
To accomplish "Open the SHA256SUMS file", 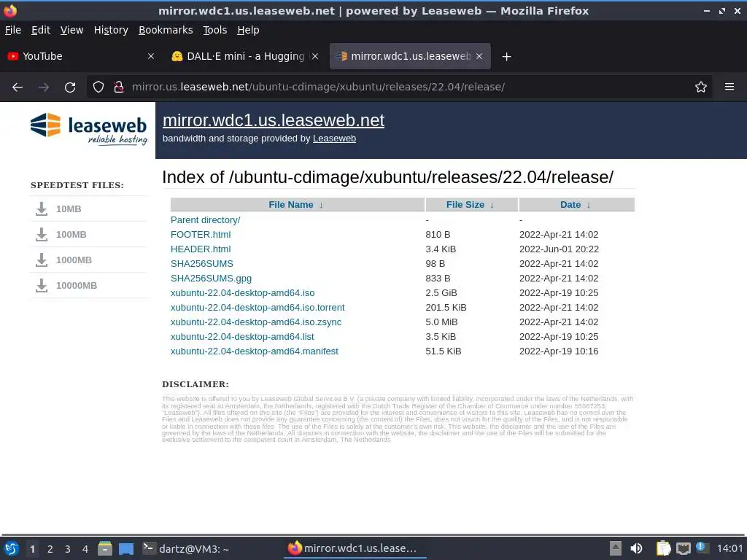I will [x=202, y=264].
